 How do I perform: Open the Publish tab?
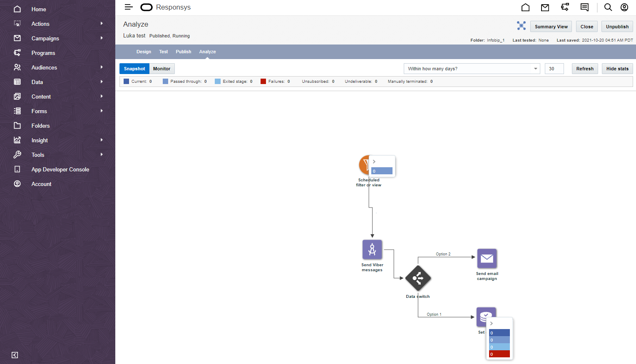pyautogui.click(x=183, y=52)
